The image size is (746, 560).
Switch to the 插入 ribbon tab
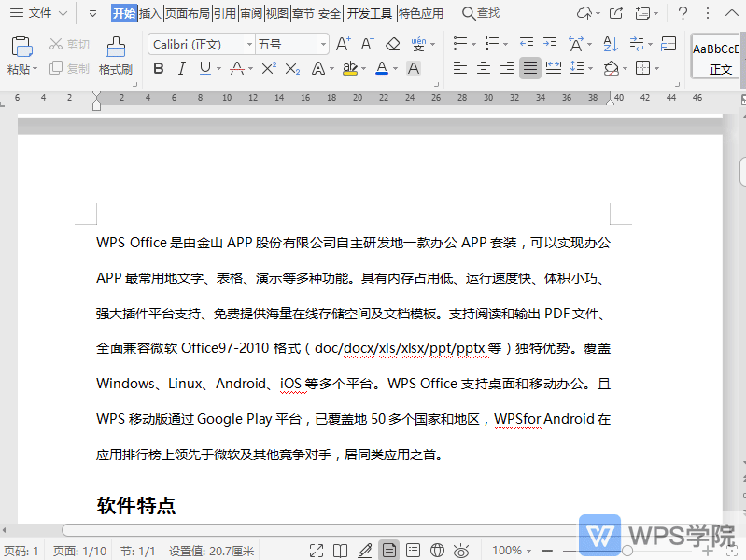tap(149, 13)
